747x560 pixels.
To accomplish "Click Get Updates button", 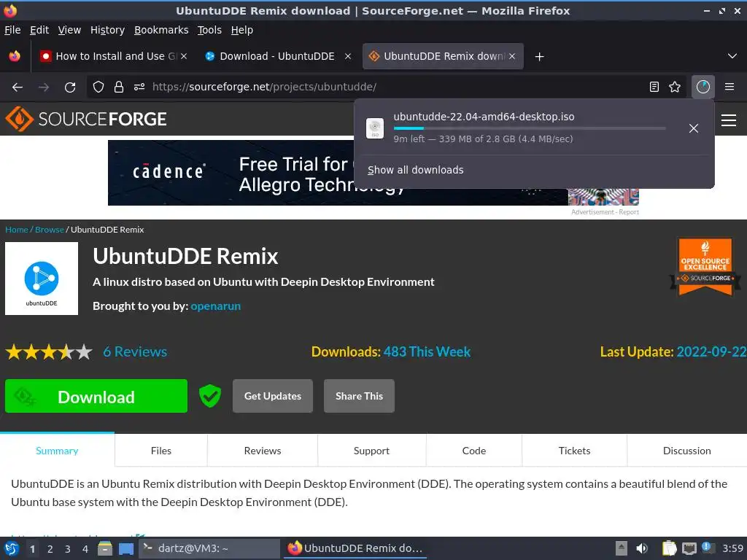I will point(273,396).
